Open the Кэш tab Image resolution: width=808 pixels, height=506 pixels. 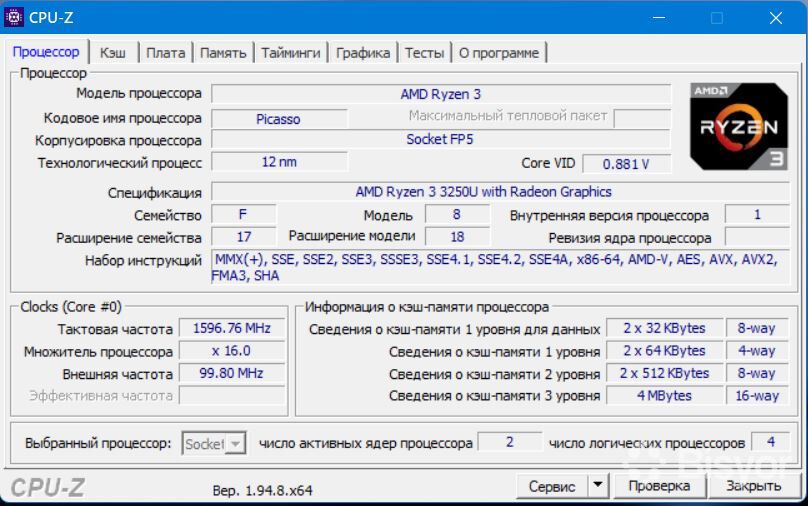[113, 53]
